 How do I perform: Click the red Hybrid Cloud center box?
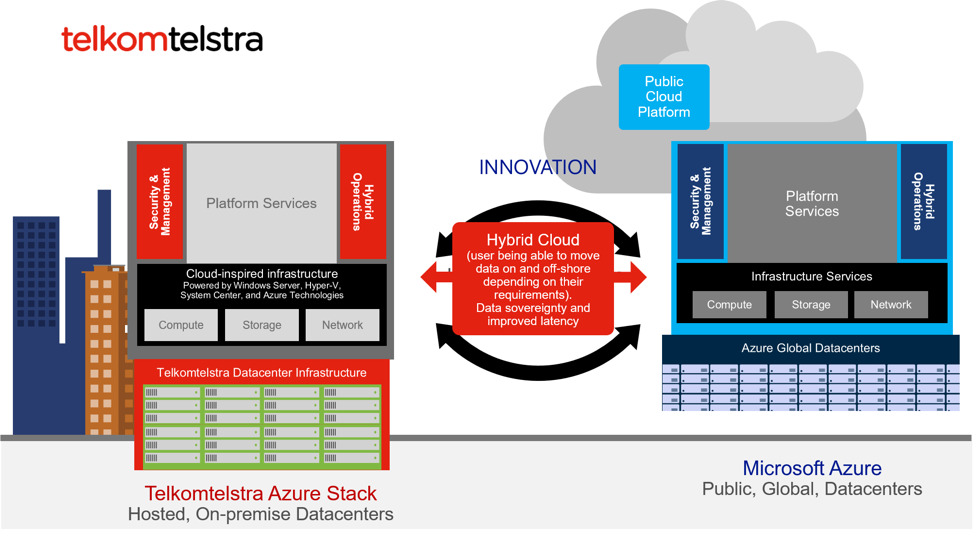(x=533, y=278)
